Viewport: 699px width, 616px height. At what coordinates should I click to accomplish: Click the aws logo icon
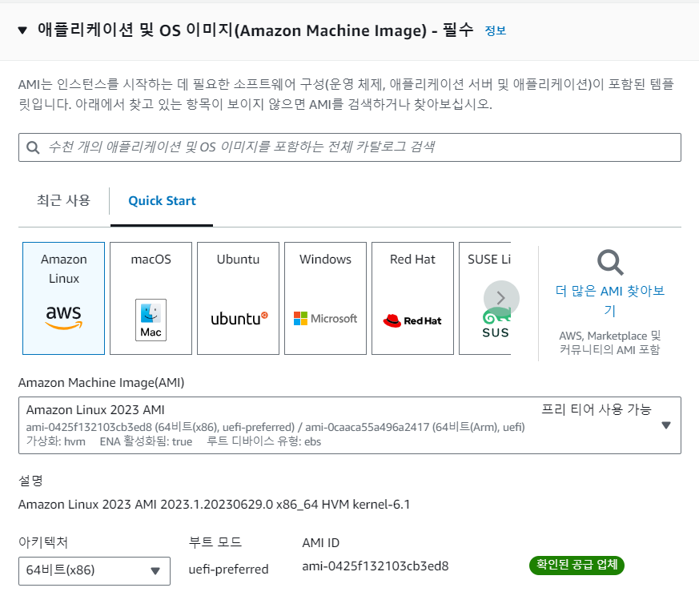[64, 317]
